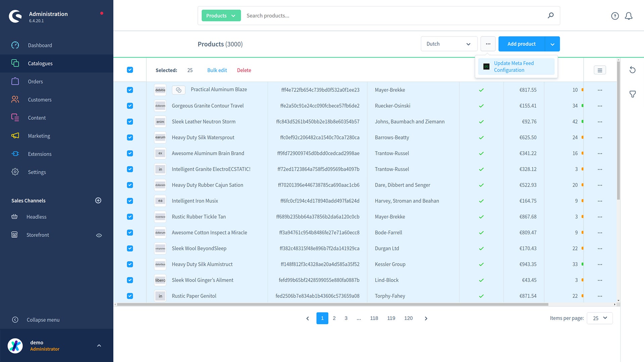Click the Collapse menu arrow icon
Image resolution: width=644 pixels, height=362 pixels.
tap(15, 320)
